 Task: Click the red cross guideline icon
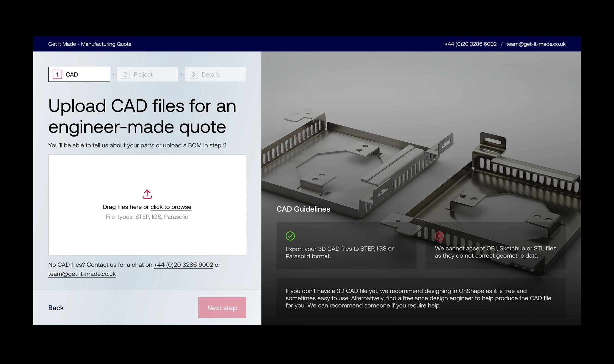point(439,236)
